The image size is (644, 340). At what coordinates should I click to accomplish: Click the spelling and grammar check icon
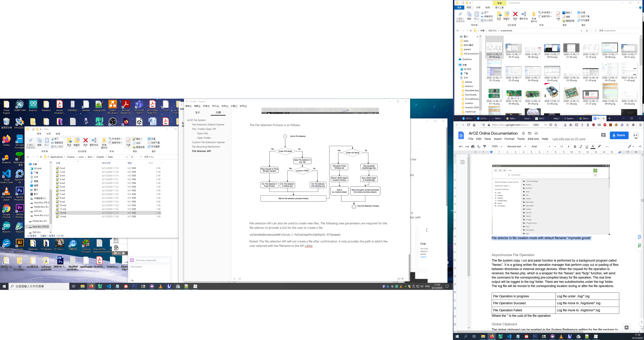click(x=479, y=147)
